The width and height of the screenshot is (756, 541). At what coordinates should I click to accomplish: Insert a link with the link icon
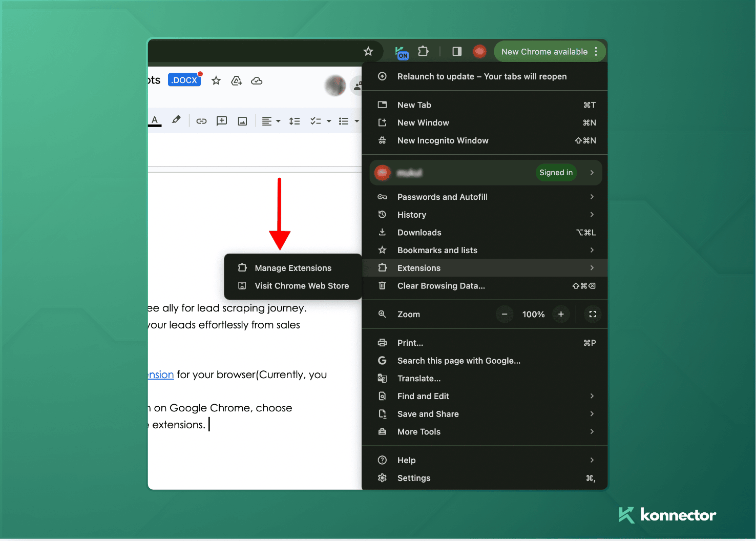pos(201,121)
